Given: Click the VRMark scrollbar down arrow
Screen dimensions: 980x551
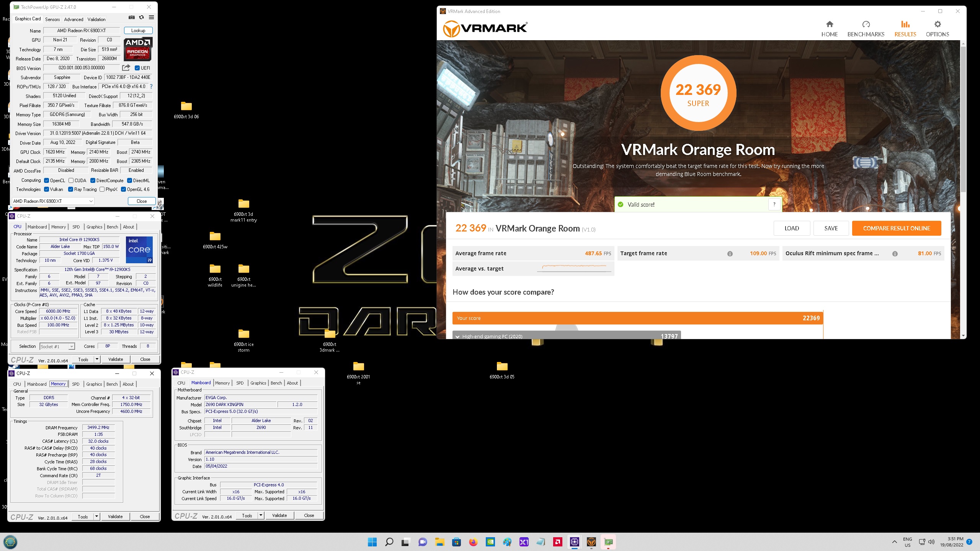Looking at the screenshot, I should (x=963, y=336).
